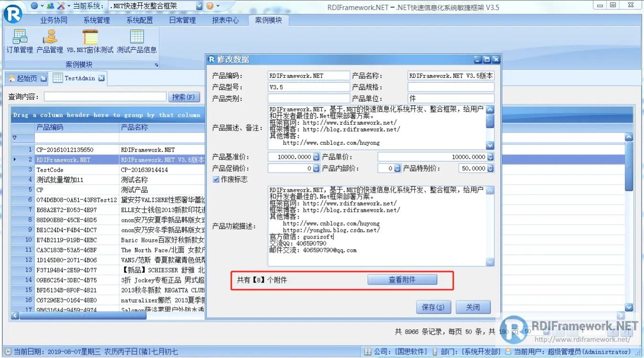The height and width of the screenshot is (358, 644).
Task: Uncheck the 作废标志 checkbox
Action: 216,179
